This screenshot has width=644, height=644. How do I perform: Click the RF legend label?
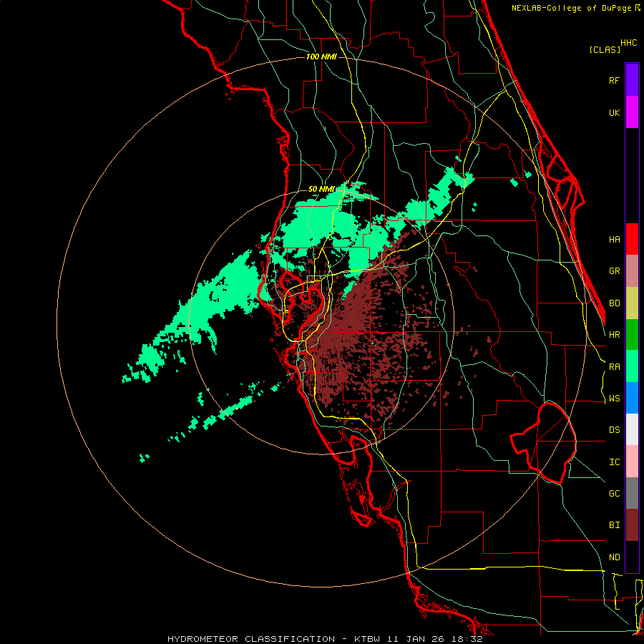pyautogui.click(x=614, y=80)
